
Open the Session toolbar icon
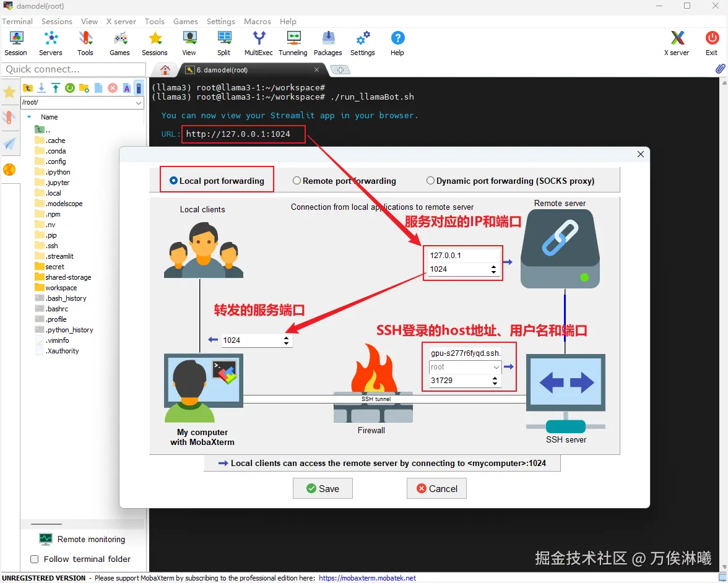tap(16, 43)
